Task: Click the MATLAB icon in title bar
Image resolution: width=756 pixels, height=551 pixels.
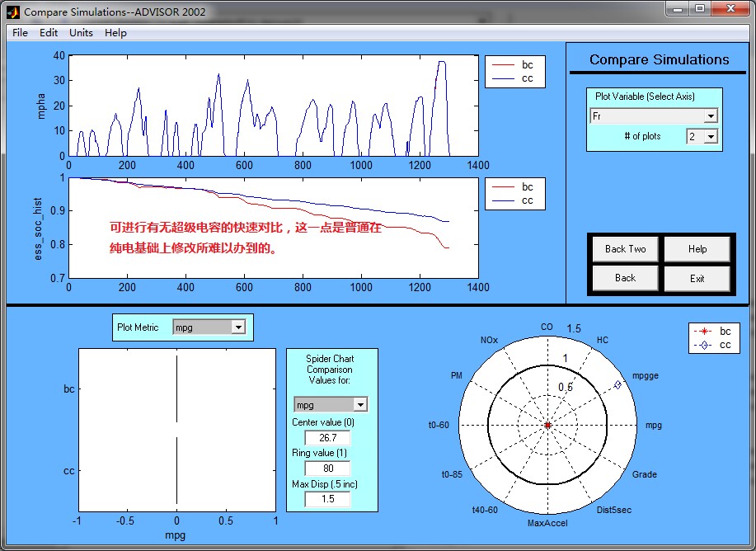Action: click(13, 12)
